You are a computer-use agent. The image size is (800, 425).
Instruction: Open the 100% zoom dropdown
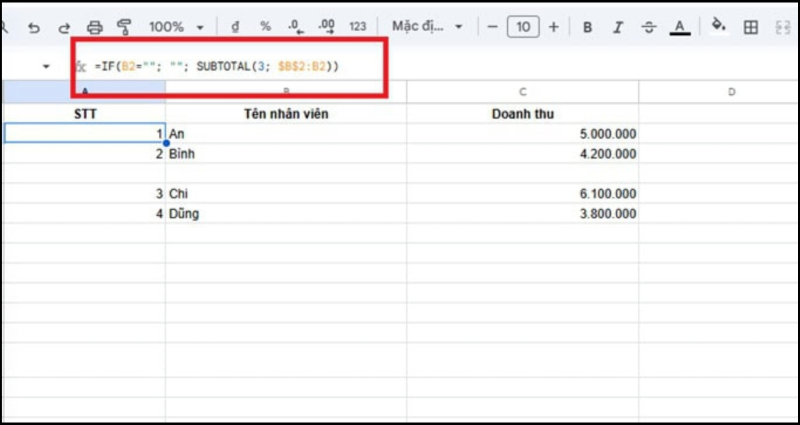(x=177, y=27)
